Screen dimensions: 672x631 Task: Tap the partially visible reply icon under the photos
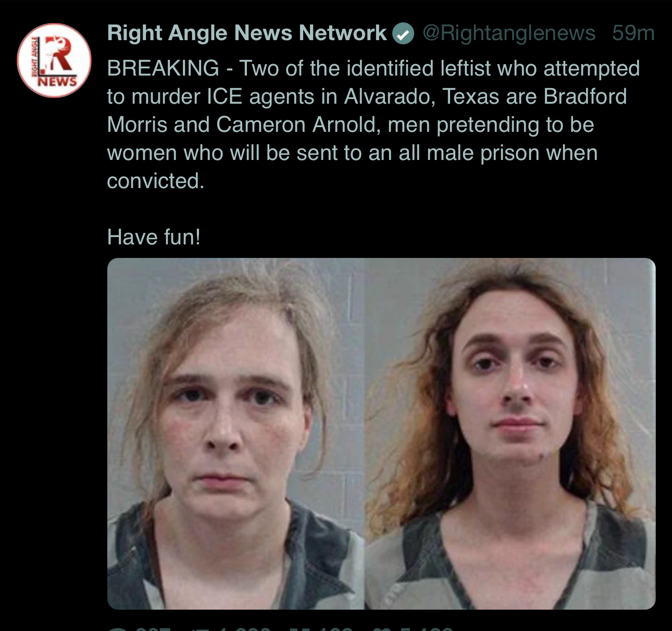tap(115, 628)
